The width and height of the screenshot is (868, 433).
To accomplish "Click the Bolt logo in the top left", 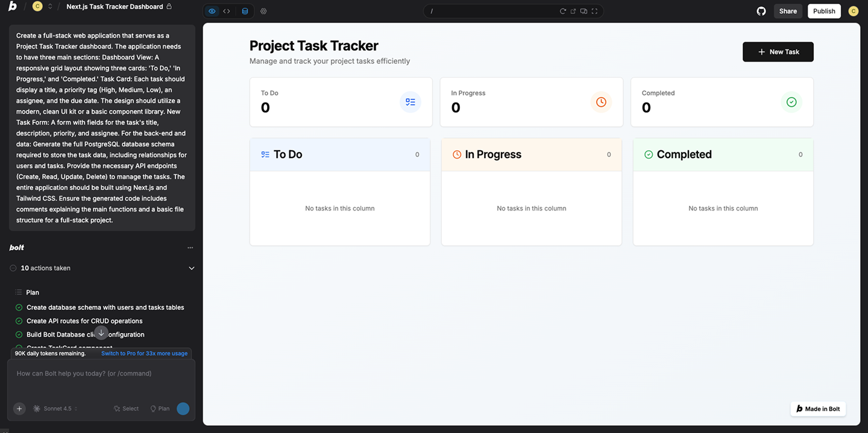I will tap(13, 7).
